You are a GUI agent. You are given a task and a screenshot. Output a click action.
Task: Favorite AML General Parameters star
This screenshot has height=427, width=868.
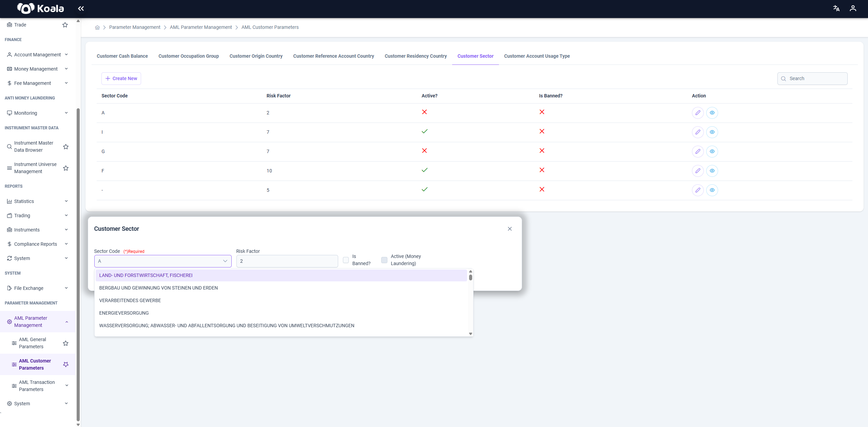pos(66,343)
